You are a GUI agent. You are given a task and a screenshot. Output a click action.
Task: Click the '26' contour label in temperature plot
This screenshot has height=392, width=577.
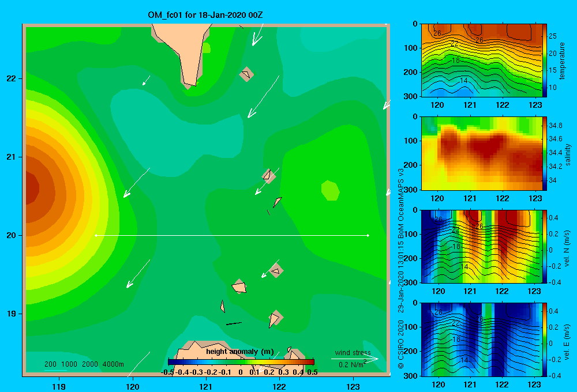437,33
